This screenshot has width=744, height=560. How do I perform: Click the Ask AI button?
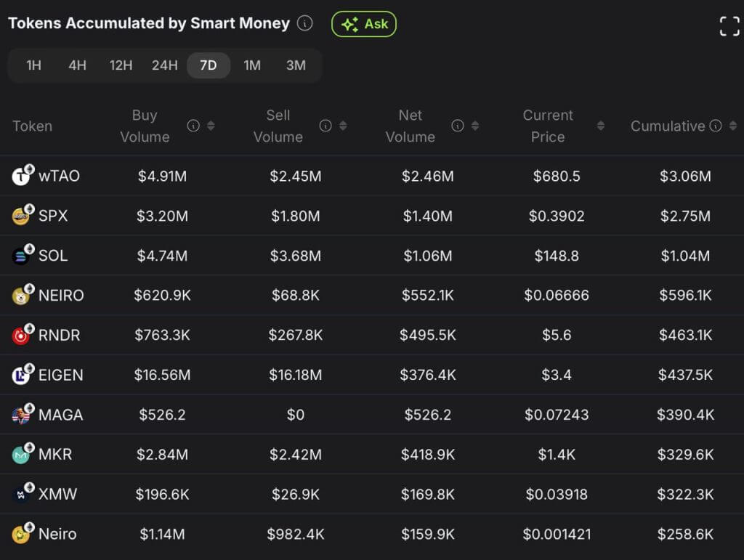pyautogui.click(x=364, y=24)
